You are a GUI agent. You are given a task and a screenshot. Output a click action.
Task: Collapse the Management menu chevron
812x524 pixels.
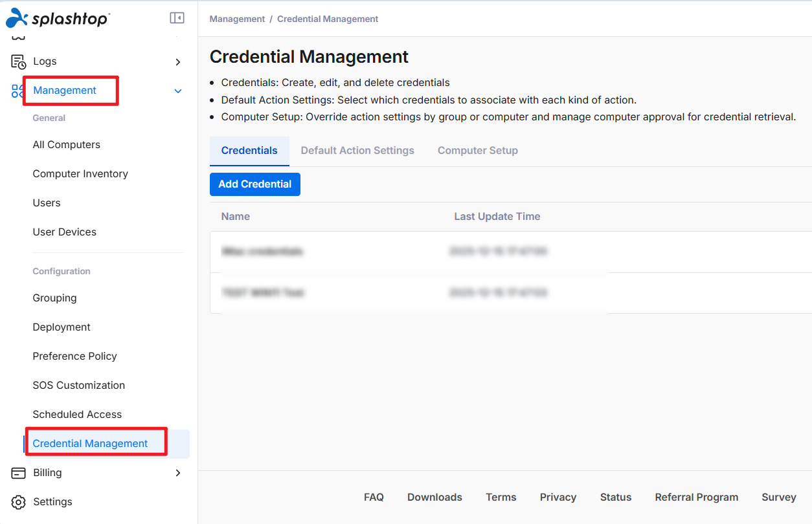click(178, 91)
